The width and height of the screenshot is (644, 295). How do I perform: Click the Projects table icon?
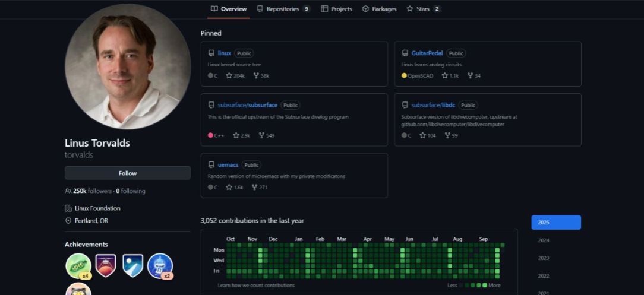[x=324, y=9]
